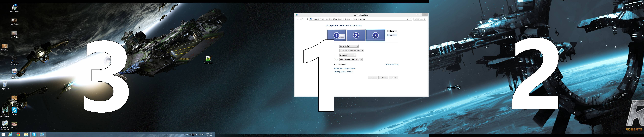Switch to Skype on the taskbar
The image size is (644, 137).
34,134
